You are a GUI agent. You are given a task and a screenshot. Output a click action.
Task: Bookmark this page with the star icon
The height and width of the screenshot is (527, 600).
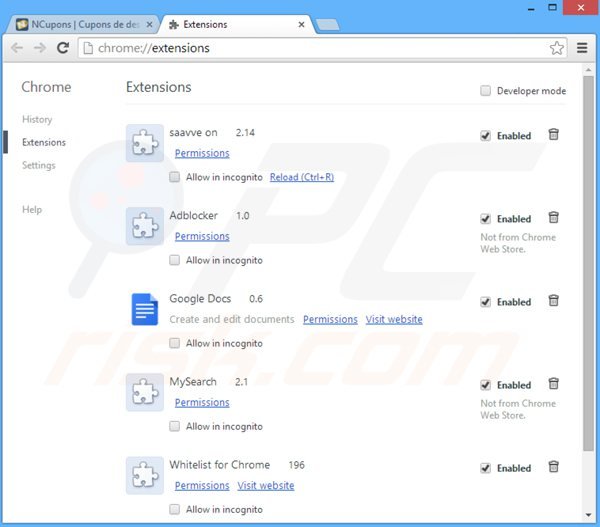(556, 48)
